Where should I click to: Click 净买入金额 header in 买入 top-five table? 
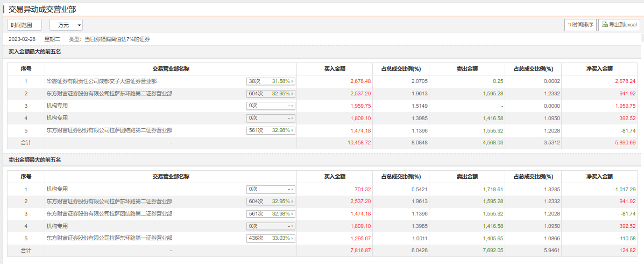click(x=599, y=69)
